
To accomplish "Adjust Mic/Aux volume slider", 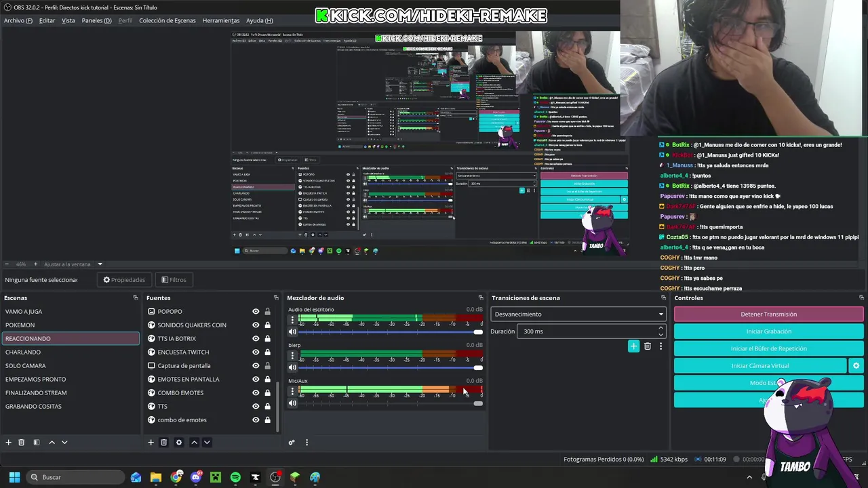I will point(391,404).
